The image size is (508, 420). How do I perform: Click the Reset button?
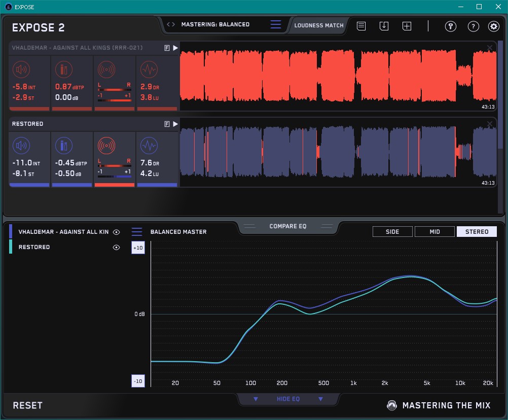[x=28, y=405]
